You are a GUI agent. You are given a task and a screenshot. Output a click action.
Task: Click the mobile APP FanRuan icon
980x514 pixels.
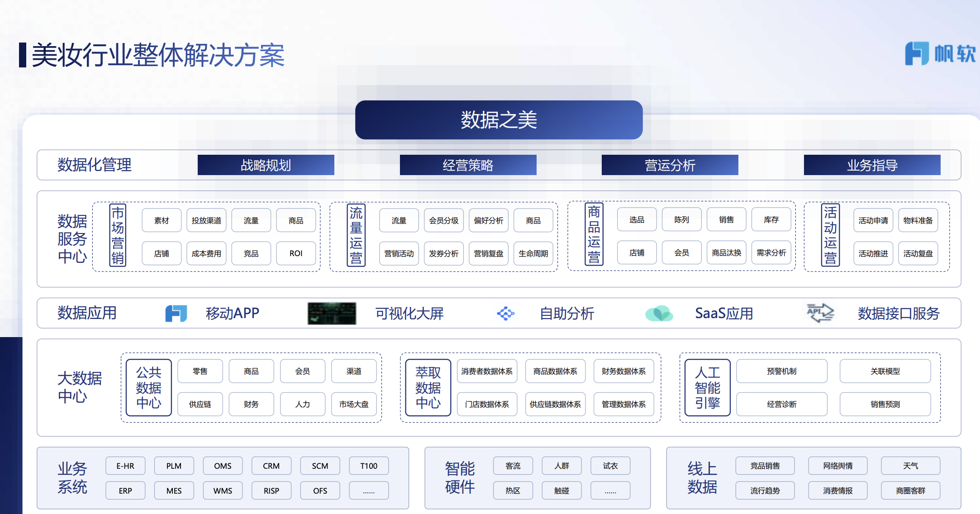coord(176,313)
